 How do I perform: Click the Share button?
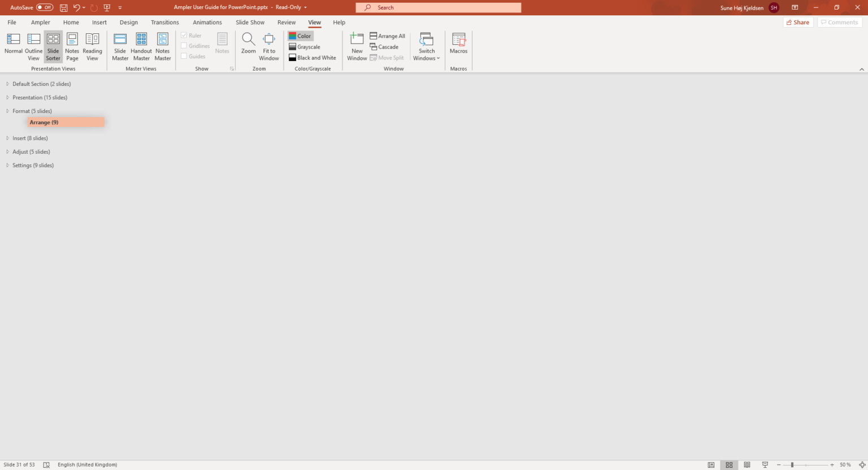(798, 22)
